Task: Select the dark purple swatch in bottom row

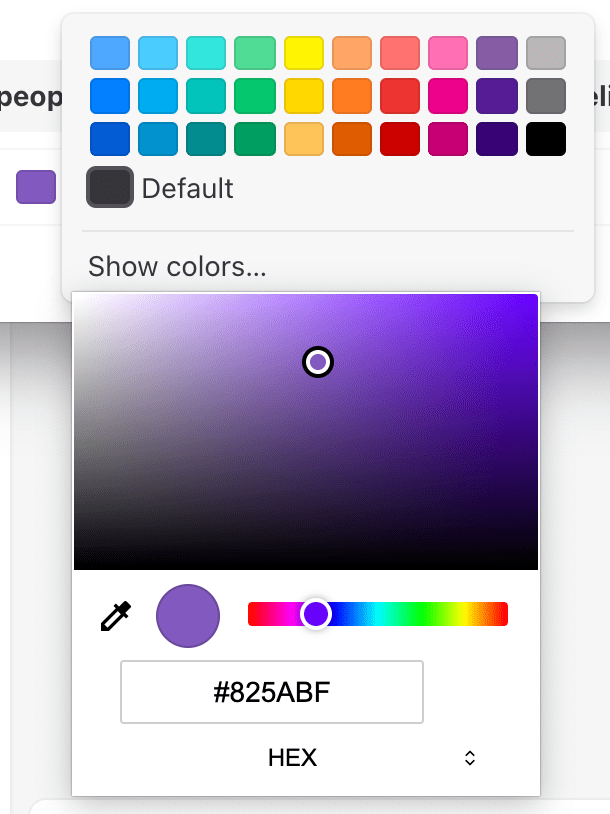Action: coord(497,140)
